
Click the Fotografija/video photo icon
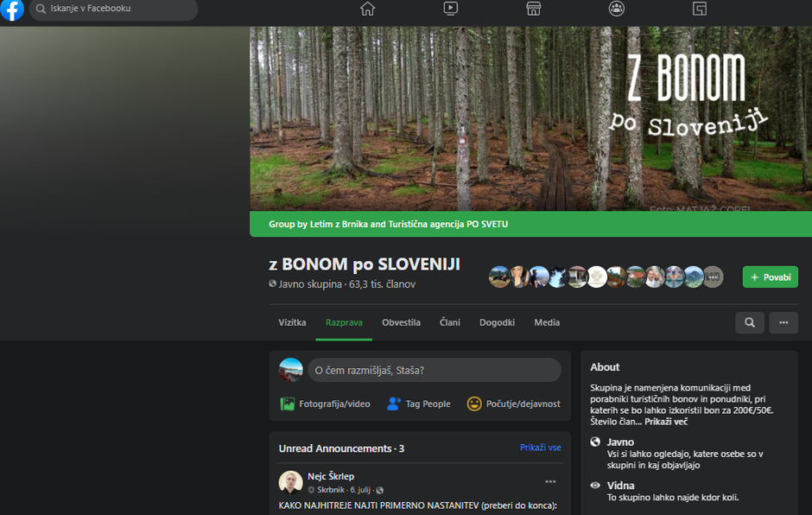(288, 404)
